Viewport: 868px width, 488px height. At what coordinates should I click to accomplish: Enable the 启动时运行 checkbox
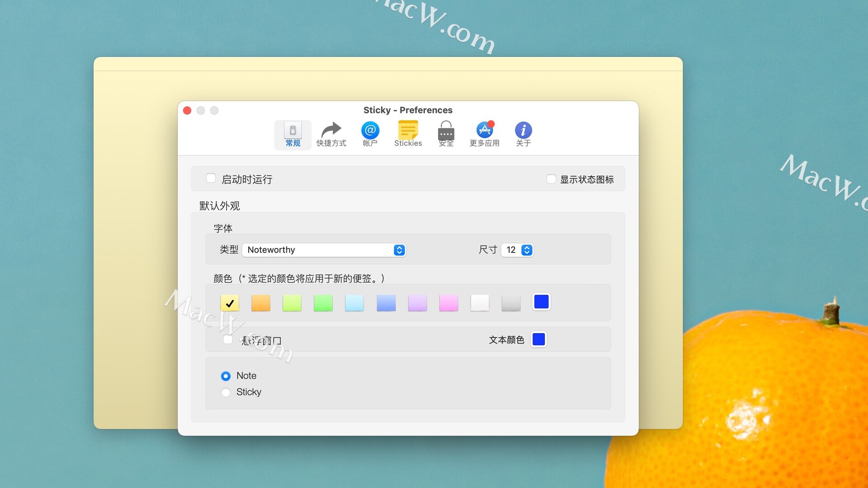pos(211,178)
